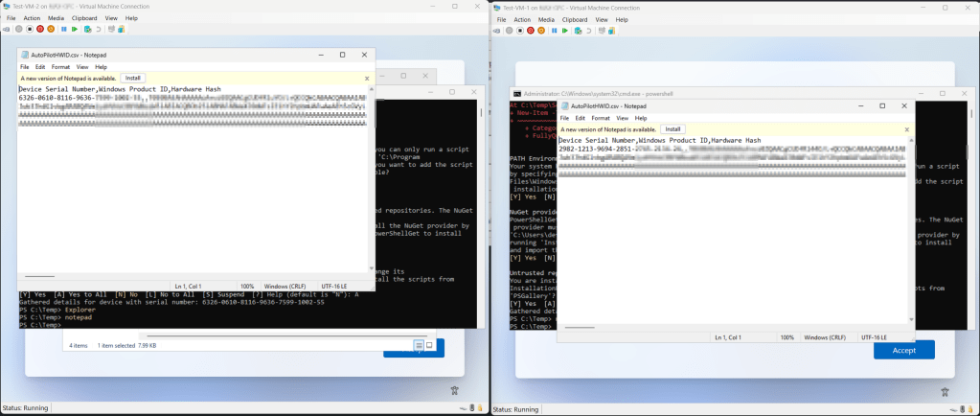Click orange Save icon in Test-VM-1 toolbar
The image size is (980, 416).
(542, 29)
